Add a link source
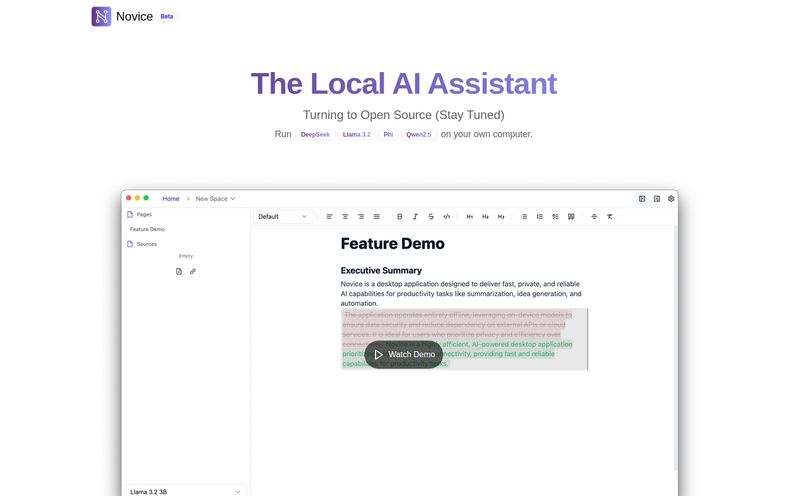800x496 pixels. (193, 271)
